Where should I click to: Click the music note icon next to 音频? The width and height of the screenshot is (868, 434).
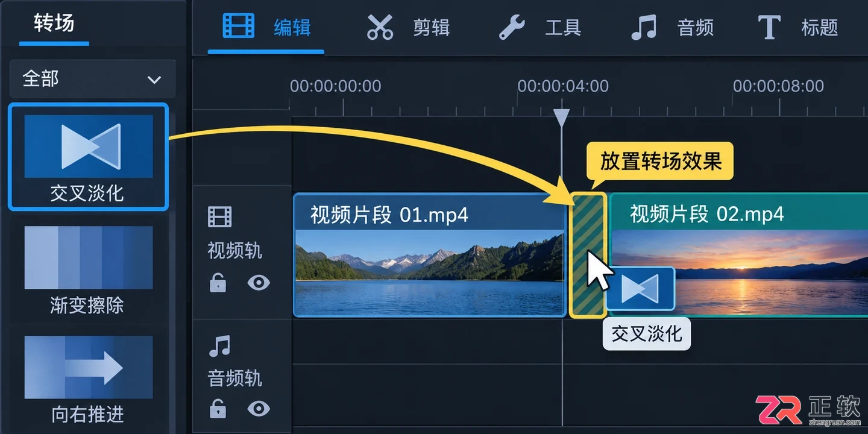tap(643, 28)
